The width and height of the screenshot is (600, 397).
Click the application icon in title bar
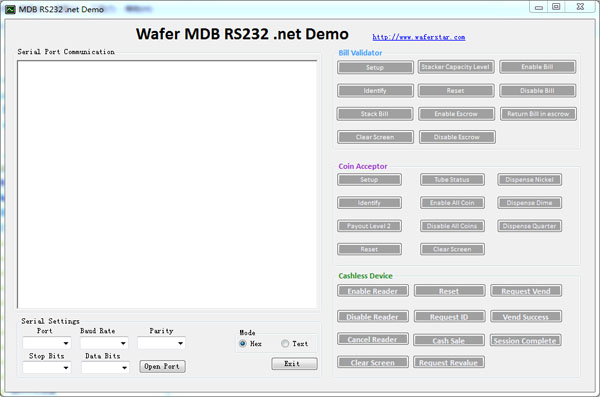(x=10, y=10)
